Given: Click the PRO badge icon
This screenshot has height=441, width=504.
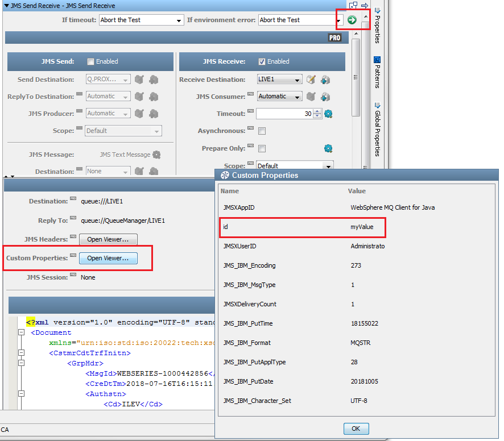Looking at the screenshot, I should pyautogui.click(x=335, y=38).
